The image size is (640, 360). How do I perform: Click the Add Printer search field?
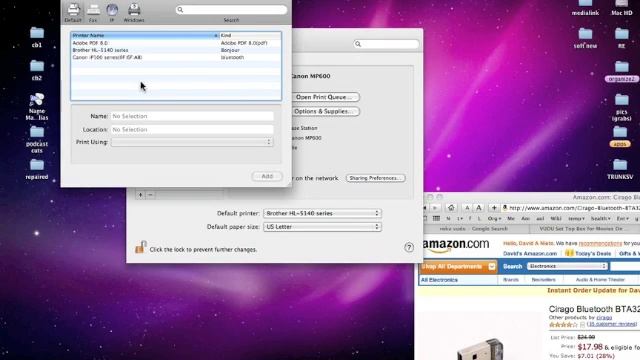click(x=231, y=10)
